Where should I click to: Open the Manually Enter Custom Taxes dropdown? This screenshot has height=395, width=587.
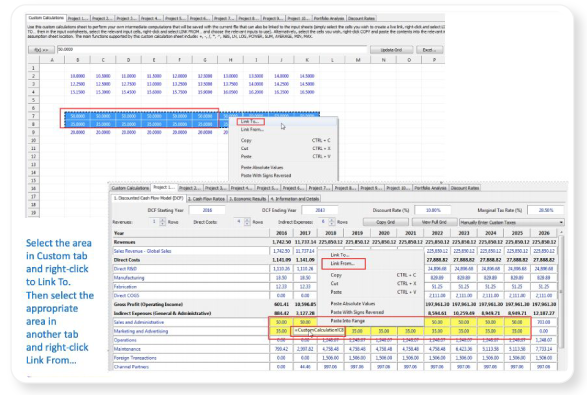[x=512, y=222]
